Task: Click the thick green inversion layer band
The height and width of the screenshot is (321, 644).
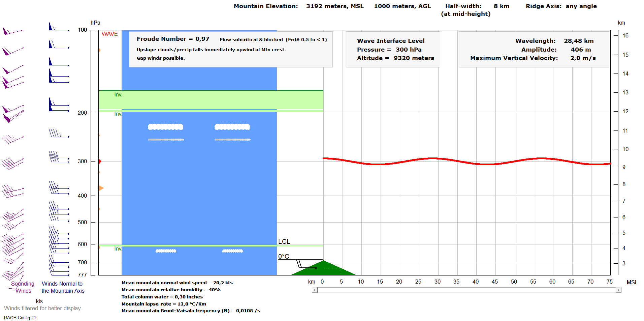Action: click(x=211, y=99)
